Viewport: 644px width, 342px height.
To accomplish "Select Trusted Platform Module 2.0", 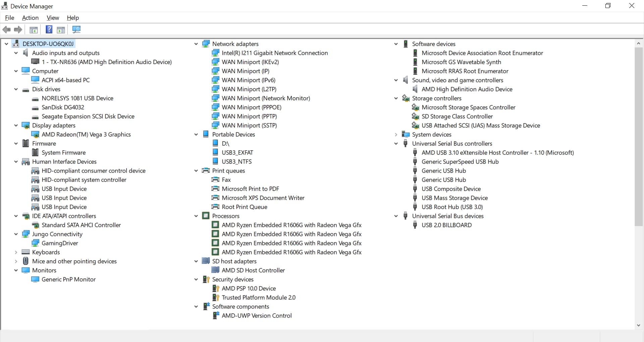I will (x=258, y=297).
